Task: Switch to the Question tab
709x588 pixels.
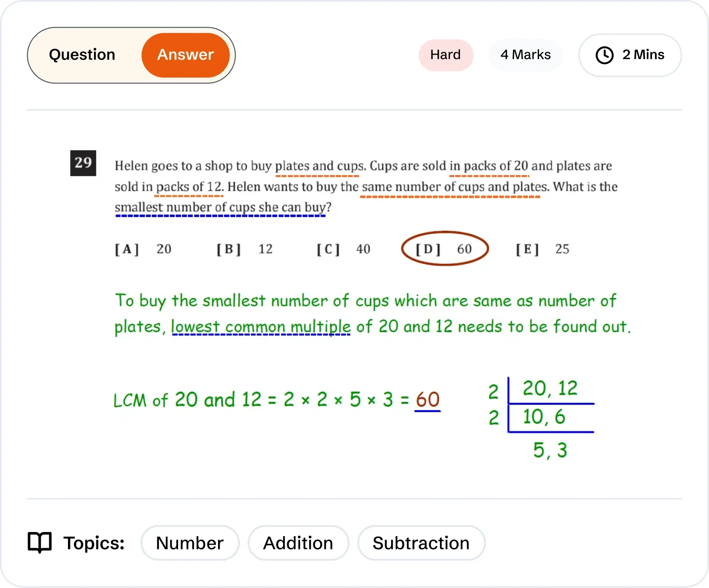Action: click(82, 55)
